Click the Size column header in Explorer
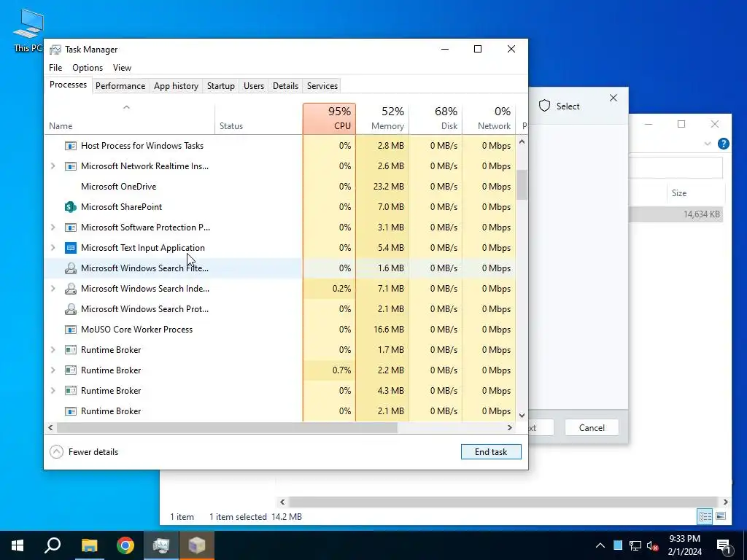This screenshot has width=747, height=560. coord(695,192)
